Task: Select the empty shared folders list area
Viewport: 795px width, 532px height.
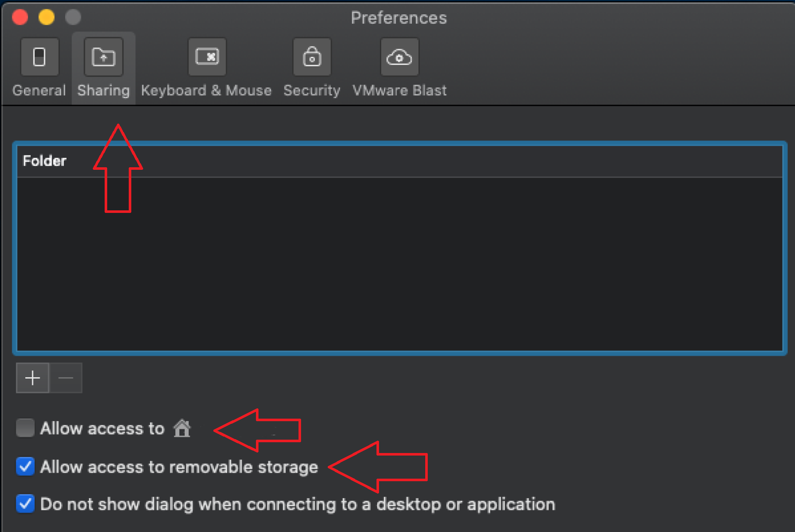Action: point(400,264)
